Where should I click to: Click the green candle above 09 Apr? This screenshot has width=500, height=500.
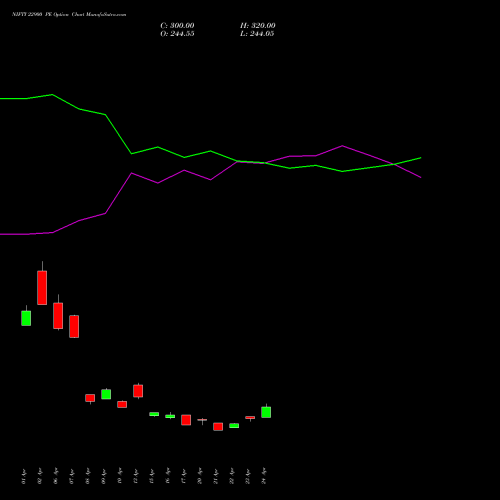[106, 394]
